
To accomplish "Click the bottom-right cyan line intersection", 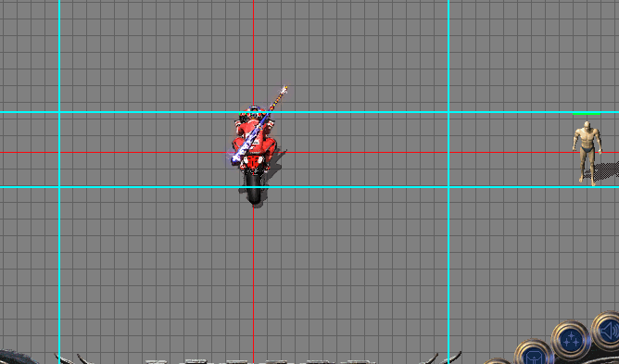I will (448, 186).
